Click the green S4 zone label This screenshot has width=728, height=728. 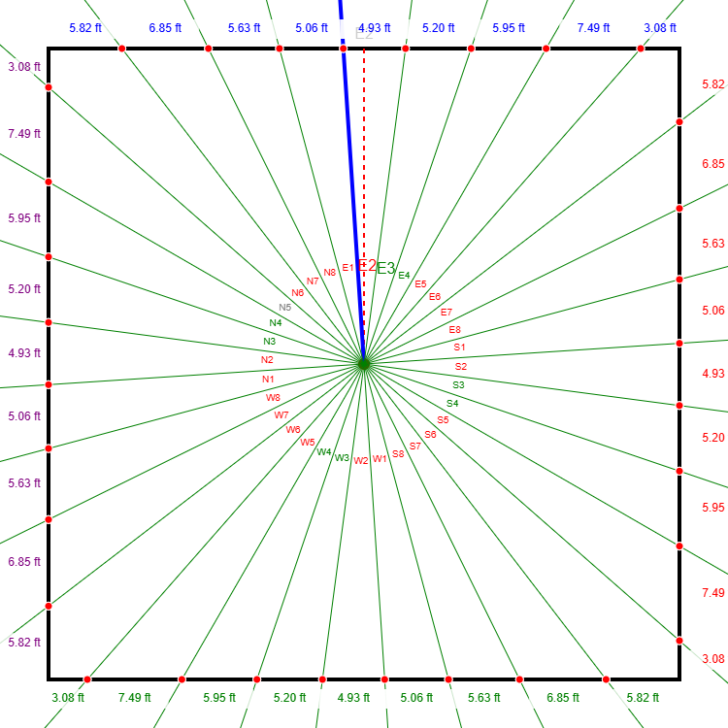coord(452,404)
